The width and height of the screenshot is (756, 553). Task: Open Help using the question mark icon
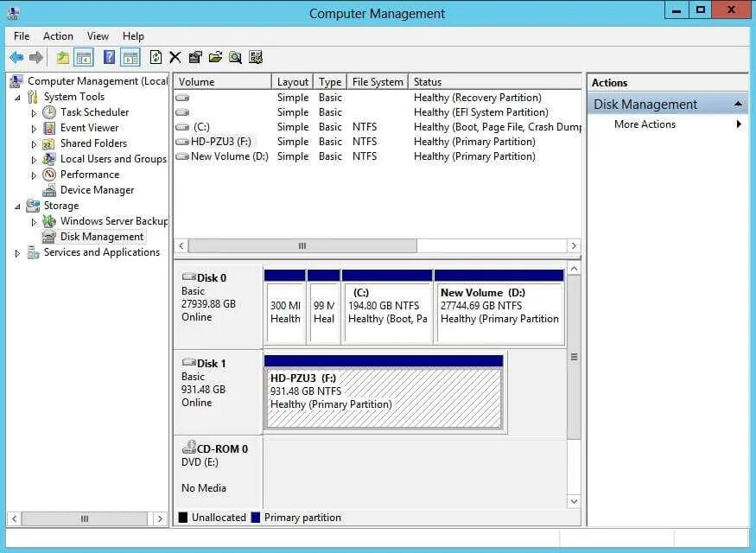tap(110, 57)
